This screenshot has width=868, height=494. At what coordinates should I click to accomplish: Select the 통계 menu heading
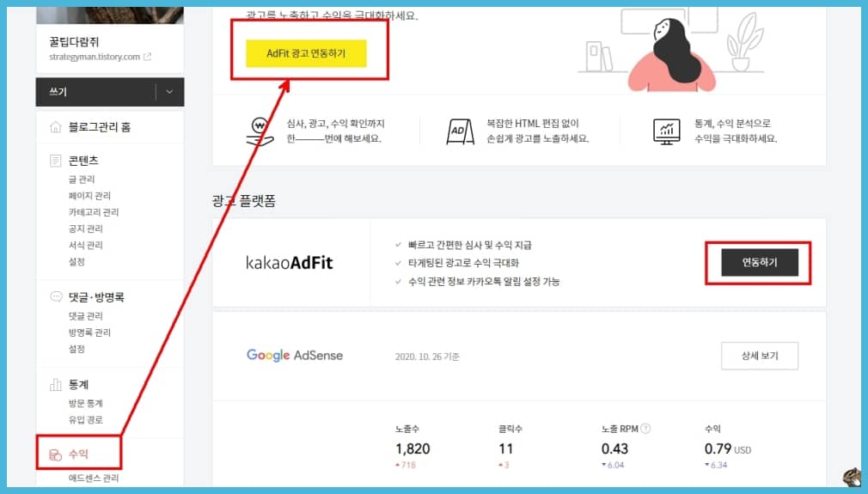pyautogui.click(x=78, y=385)
